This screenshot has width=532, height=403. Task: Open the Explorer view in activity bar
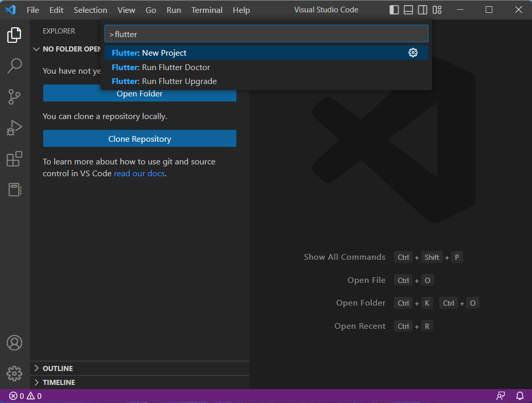pyautogui.click(x=14, y=35)
